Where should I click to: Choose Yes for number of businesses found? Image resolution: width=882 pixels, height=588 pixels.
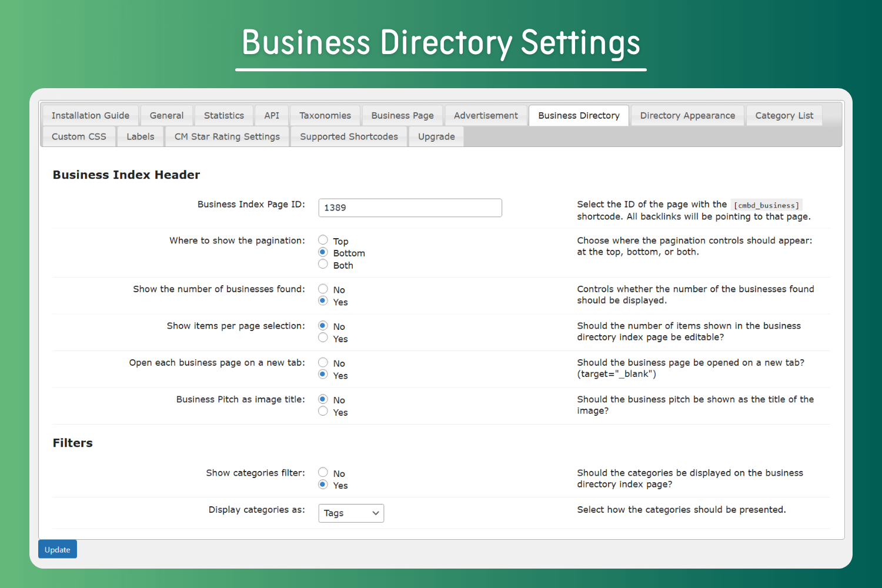click(323, 301)
